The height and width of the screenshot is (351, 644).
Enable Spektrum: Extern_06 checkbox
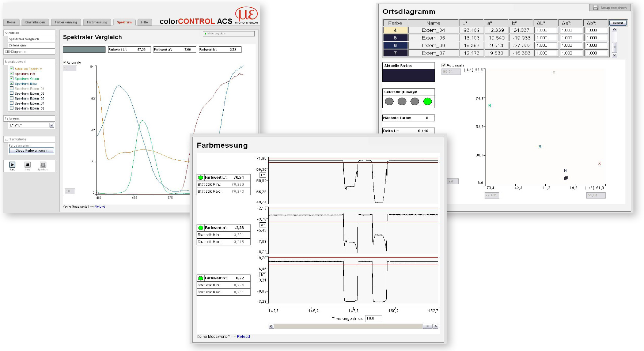tap(12, 98)
